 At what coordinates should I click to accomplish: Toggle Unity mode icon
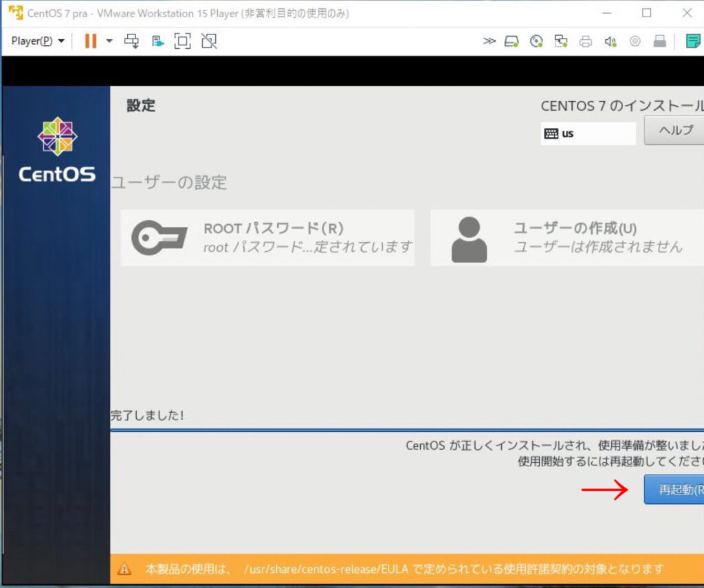tap(209, 41)
